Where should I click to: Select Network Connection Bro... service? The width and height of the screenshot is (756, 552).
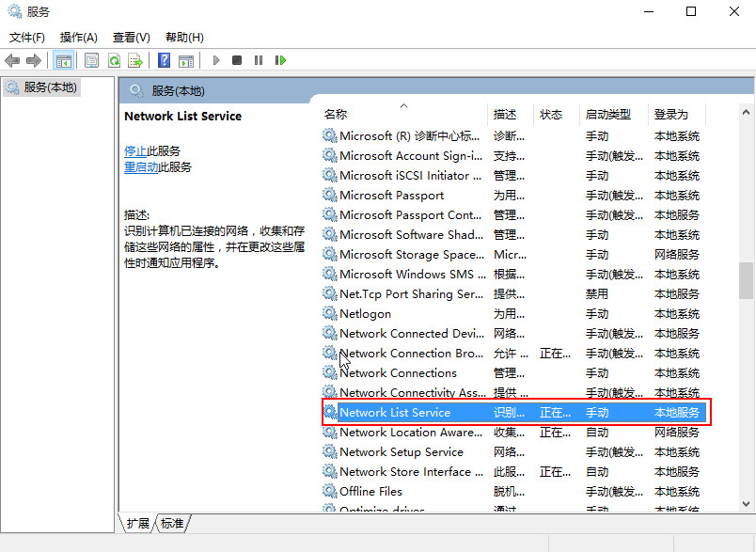click(514, 353)
